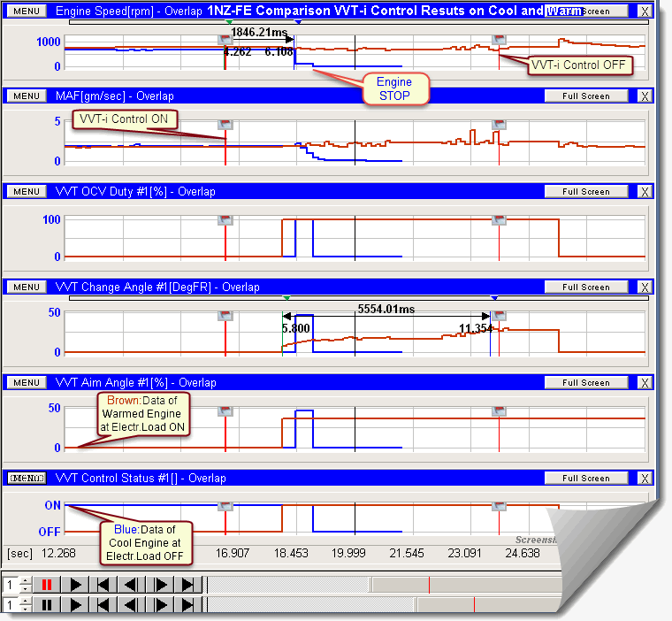Step backward in the top playback row
Screen dimensions: 672x621
[x=132, y=585]
